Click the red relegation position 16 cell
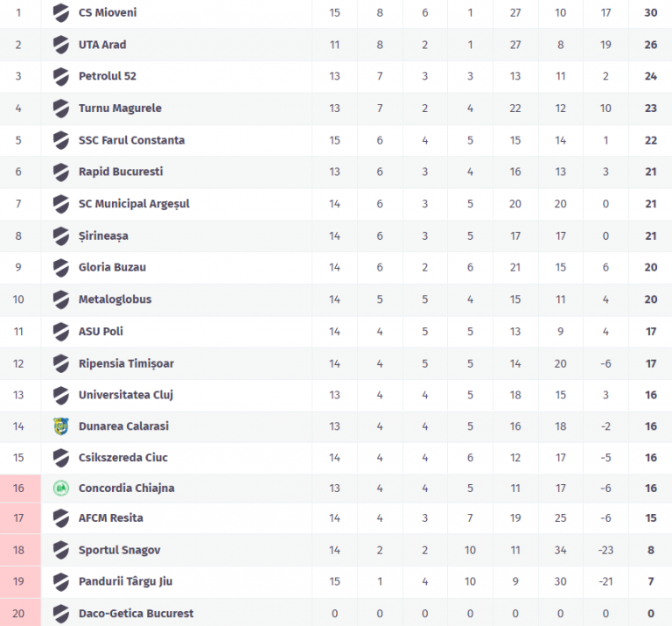Screen dimensions: 672x626 (x=18, y=489)
